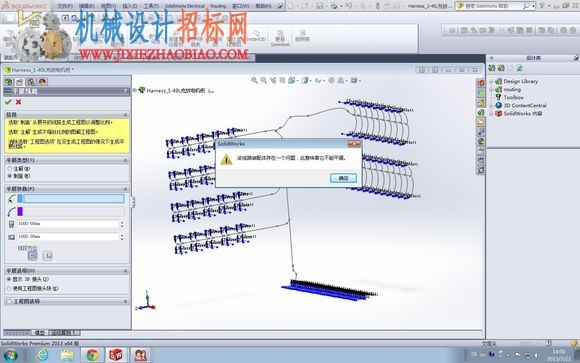Cancel the PropertyManager with the red X

18,102
